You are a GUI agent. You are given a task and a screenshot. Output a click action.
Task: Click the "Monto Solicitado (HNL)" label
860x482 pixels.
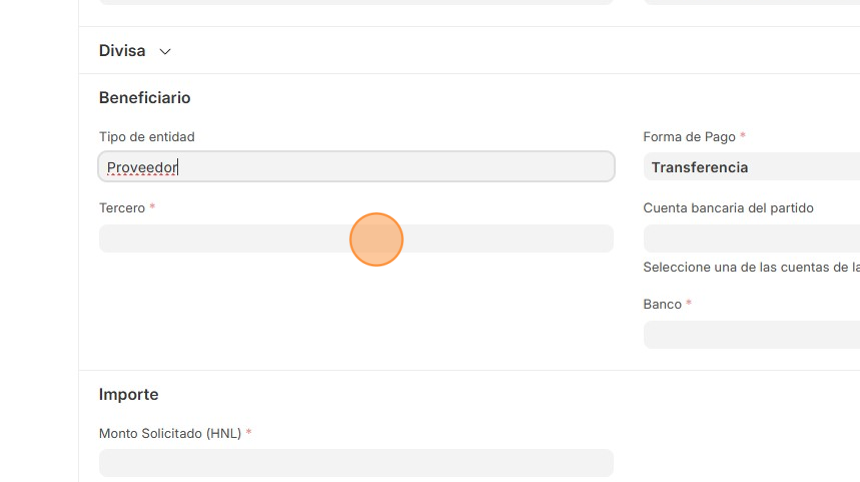point(170,434)
